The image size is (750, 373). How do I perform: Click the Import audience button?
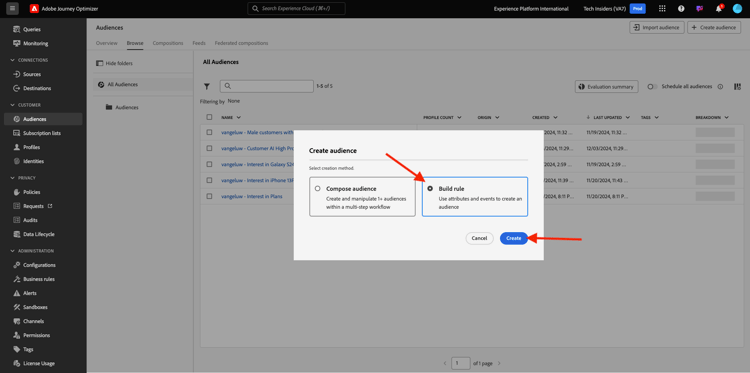click(657, 27)
